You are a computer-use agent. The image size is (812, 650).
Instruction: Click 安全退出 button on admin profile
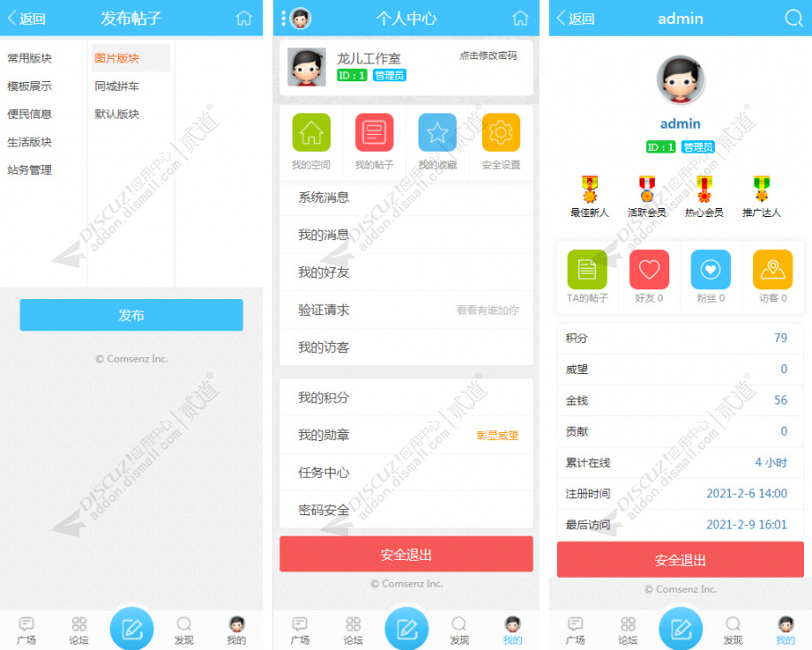681,560
